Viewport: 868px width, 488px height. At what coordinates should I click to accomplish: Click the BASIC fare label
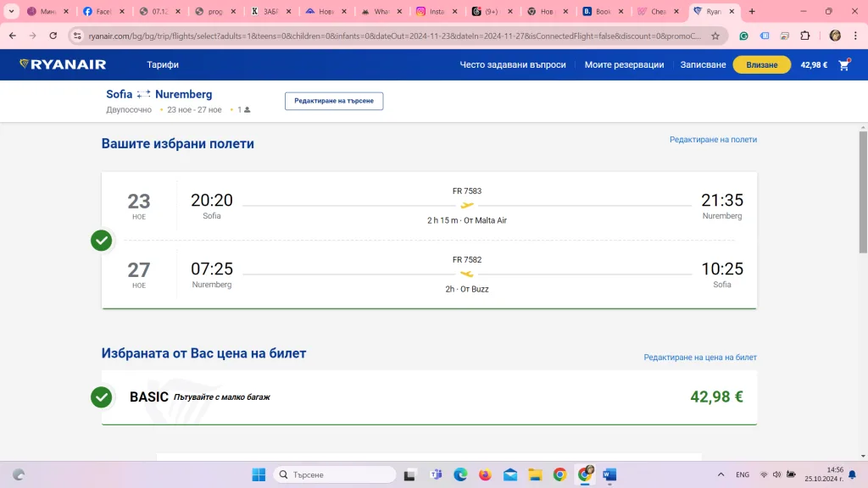pos(149,396)
